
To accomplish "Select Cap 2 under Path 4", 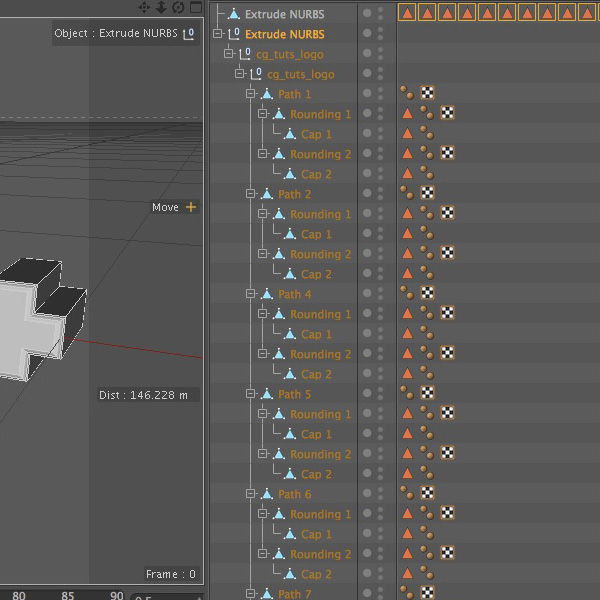I will point(316,374).
